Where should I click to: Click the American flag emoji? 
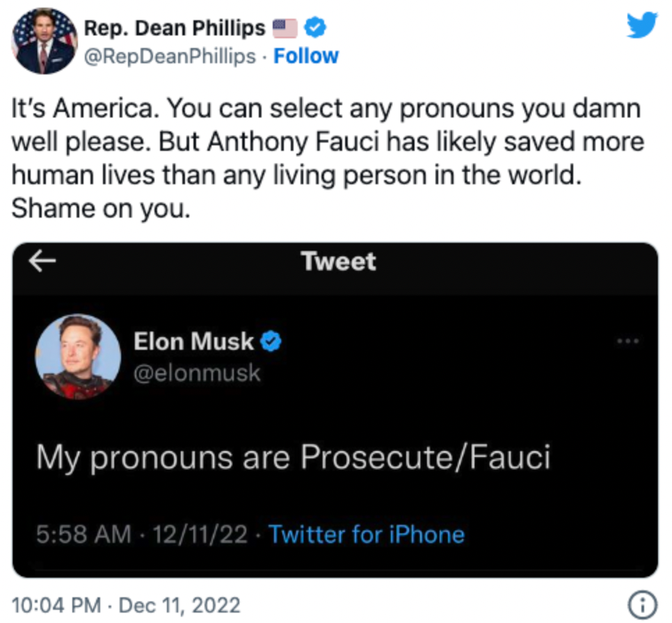pos(285,29)
